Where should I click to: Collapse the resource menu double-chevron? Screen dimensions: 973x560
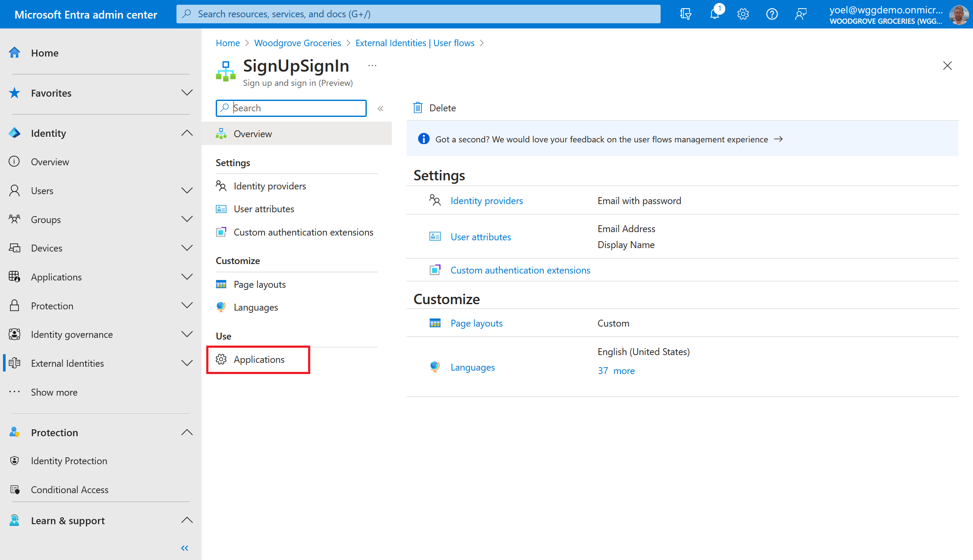click(x=381, y=108)
